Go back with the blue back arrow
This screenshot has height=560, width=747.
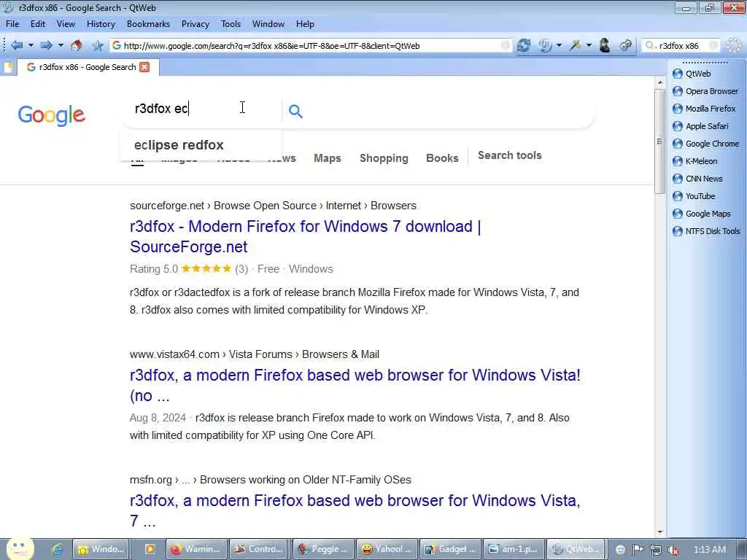tap(17, 45)
